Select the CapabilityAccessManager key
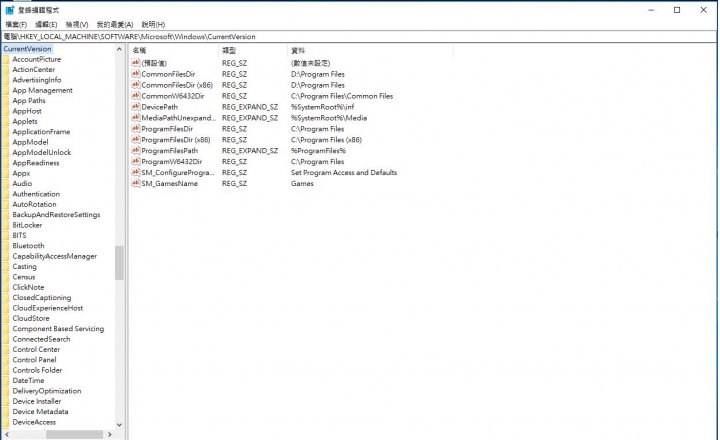720x440 pixels. 55,256
